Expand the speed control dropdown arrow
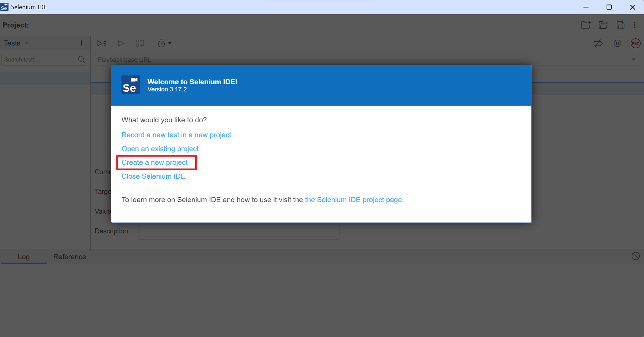This screenshot has width=644, height=337. (170, 43)
